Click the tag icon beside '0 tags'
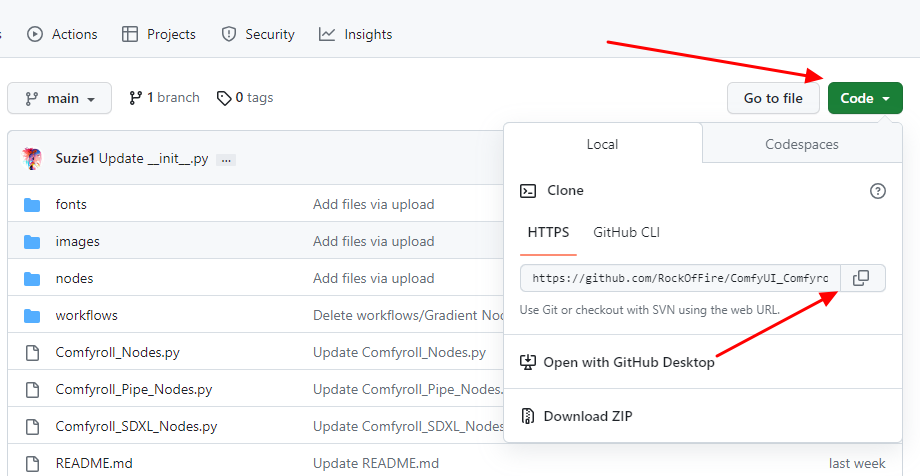 [x=224, y=98]
